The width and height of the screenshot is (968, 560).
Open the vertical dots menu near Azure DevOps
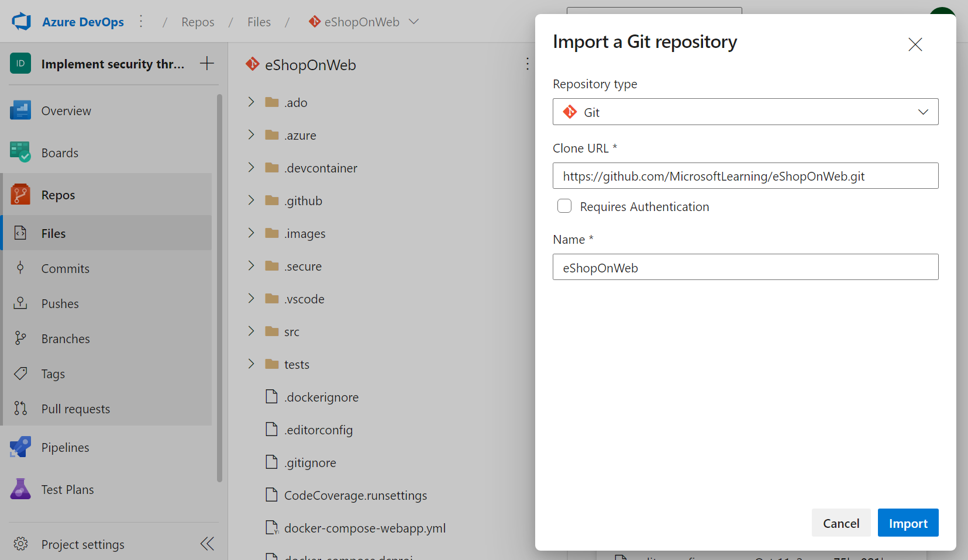click(x=141, y=22)
